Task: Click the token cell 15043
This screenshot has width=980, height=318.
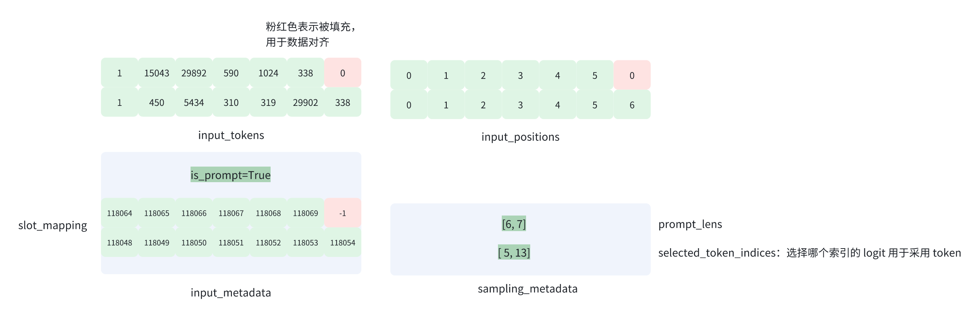Action: click(x=156, y=73)
